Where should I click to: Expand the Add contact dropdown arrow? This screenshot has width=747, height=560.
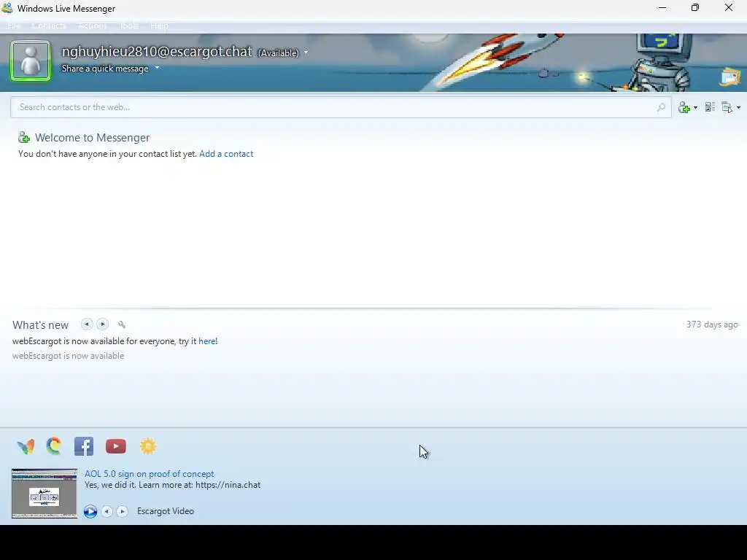(x=695, y=108)
